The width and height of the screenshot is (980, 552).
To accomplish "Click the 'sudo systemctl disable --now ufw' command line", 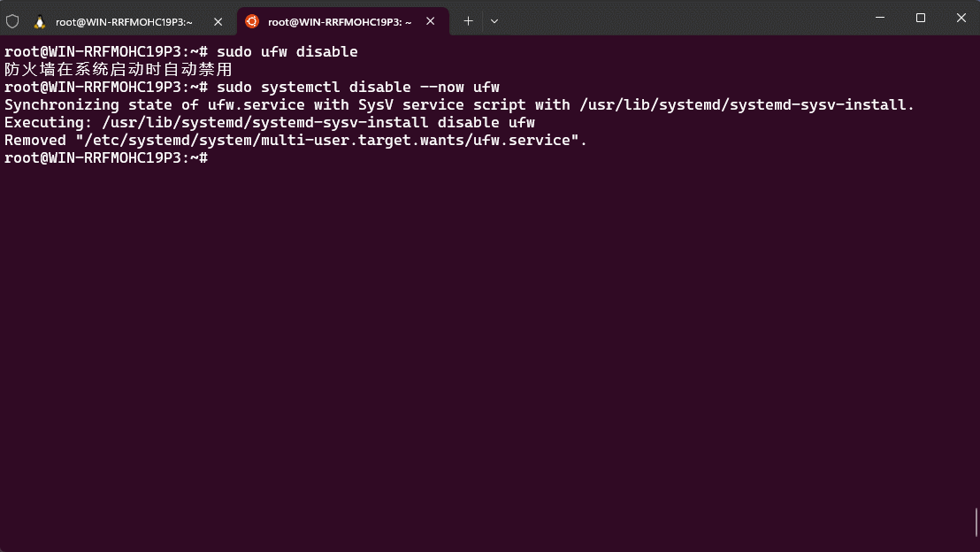I will click(x=357, y=87).
